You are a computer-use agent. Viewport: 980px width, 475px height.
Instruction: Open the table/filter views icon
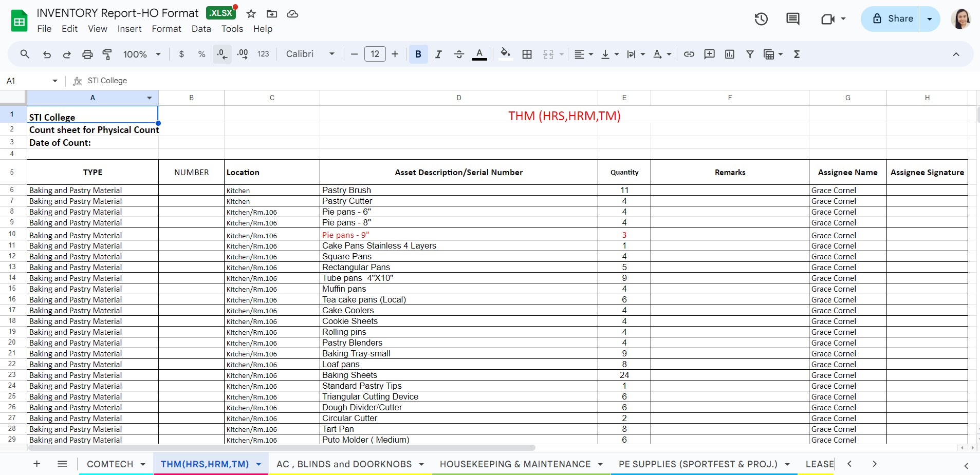click(769, 54)
